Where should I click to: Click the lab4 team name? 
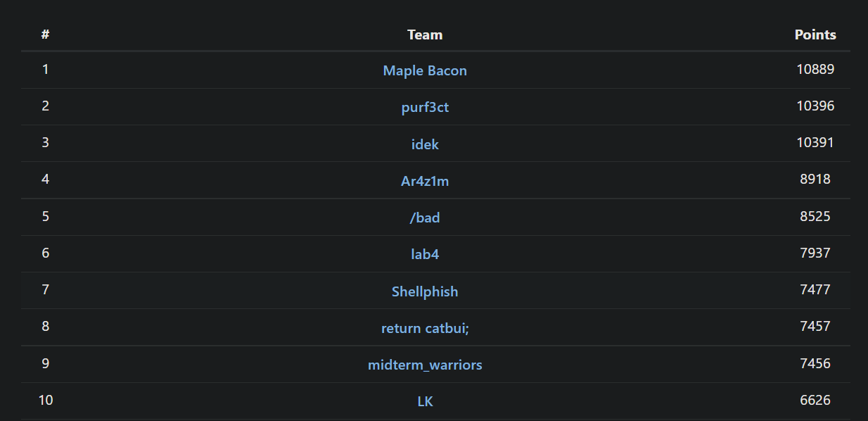pos(425,253)
